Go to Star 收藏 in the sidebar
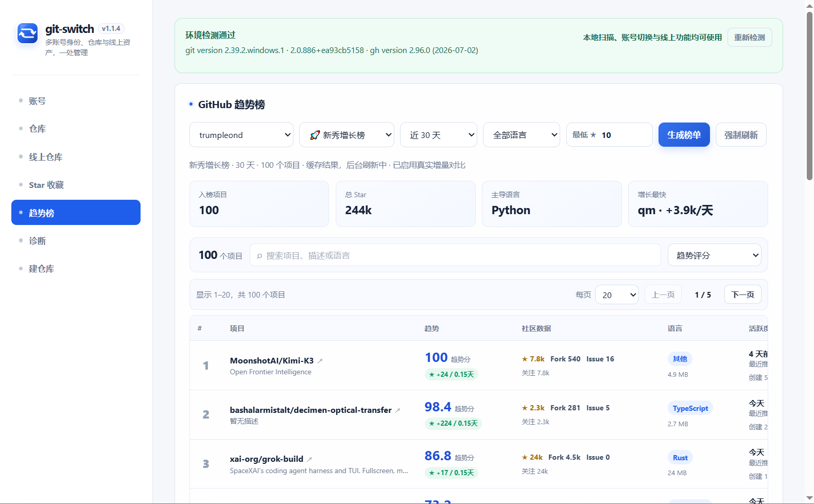Viewport: 814px width, 504px height. tap(76, 185)
